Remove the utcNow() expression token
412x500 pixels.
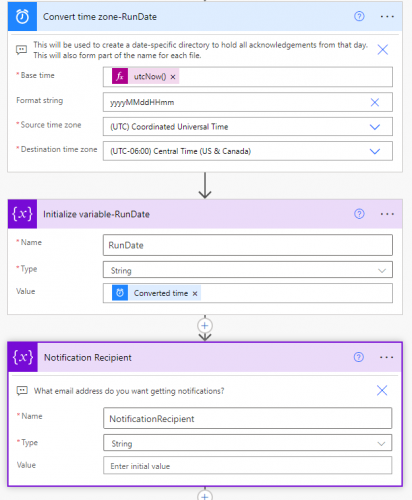click(x=173, y=77)
